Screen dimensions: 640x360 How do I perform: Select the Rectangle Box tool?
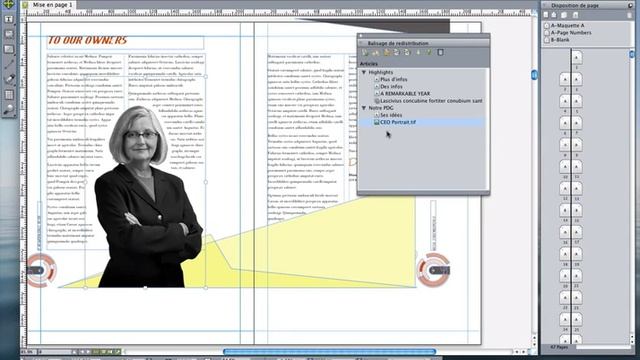click(x=9, y=49)
